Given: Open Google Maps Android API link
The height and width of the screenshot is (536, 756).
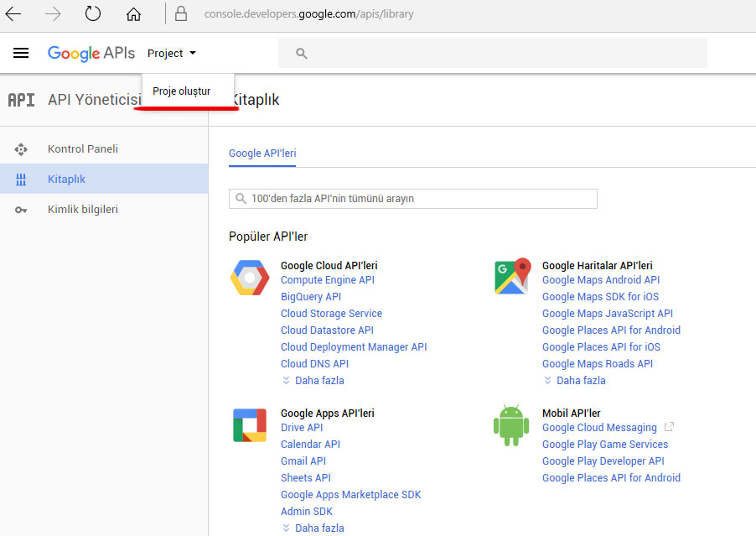Looking at the screenshot, I should click(x=601, y=280).
